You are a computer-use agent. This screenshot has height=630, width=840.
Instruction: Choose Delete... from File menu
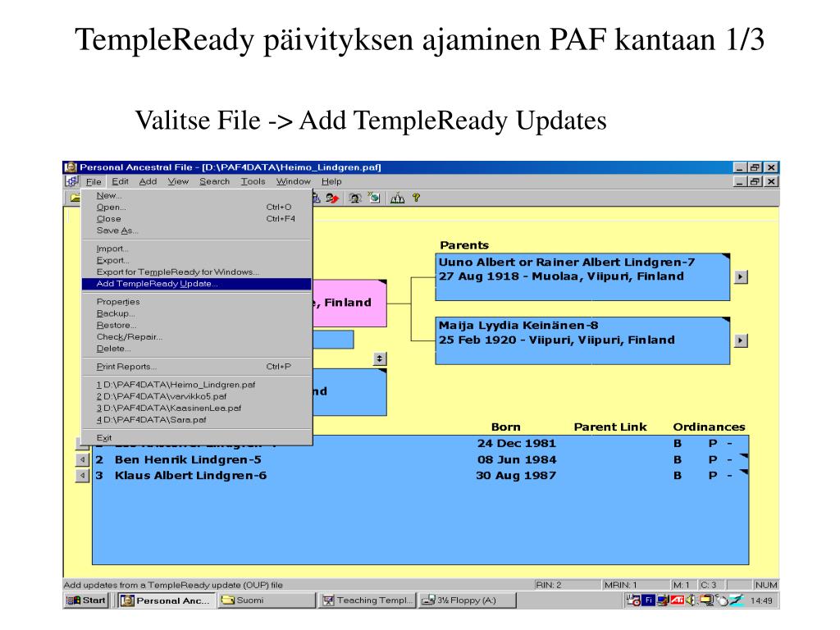197,349
